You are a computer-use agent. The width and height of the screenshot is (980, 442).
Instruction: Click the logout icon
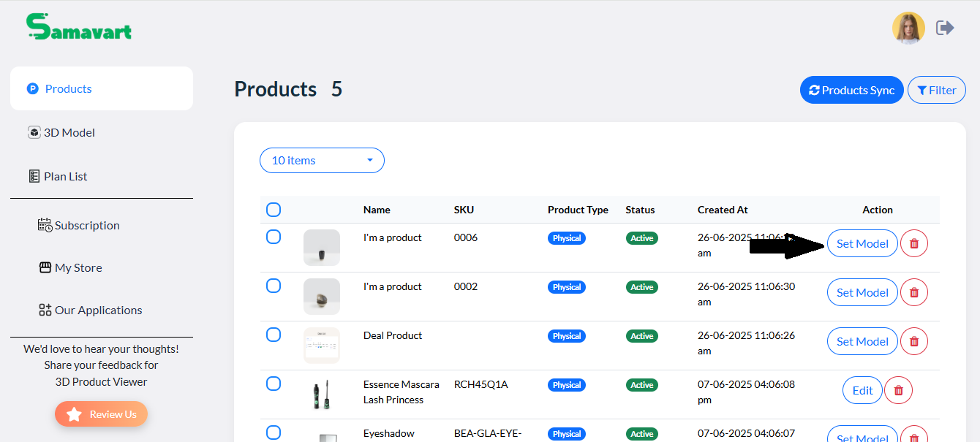click(946, 28)
